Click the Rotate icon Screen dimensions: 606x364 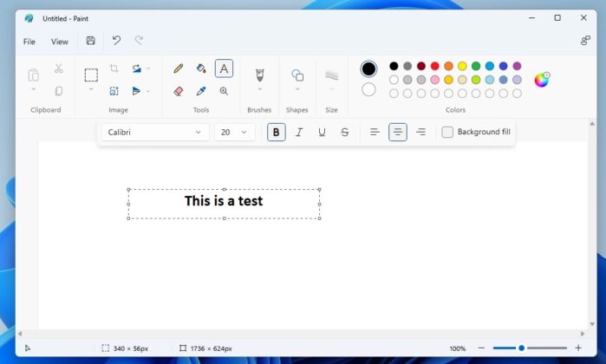tap(136, 68)
